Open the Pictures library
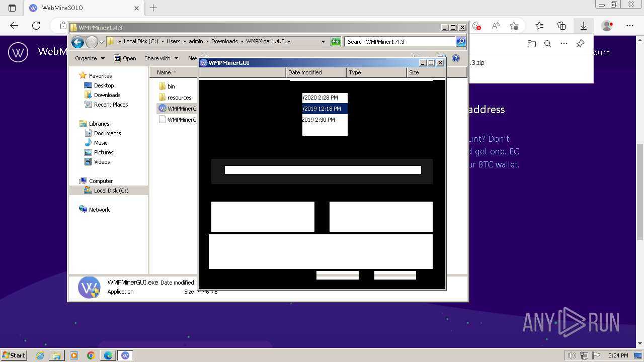The height and width of the screenshot is (362, 644). point(104,152)
